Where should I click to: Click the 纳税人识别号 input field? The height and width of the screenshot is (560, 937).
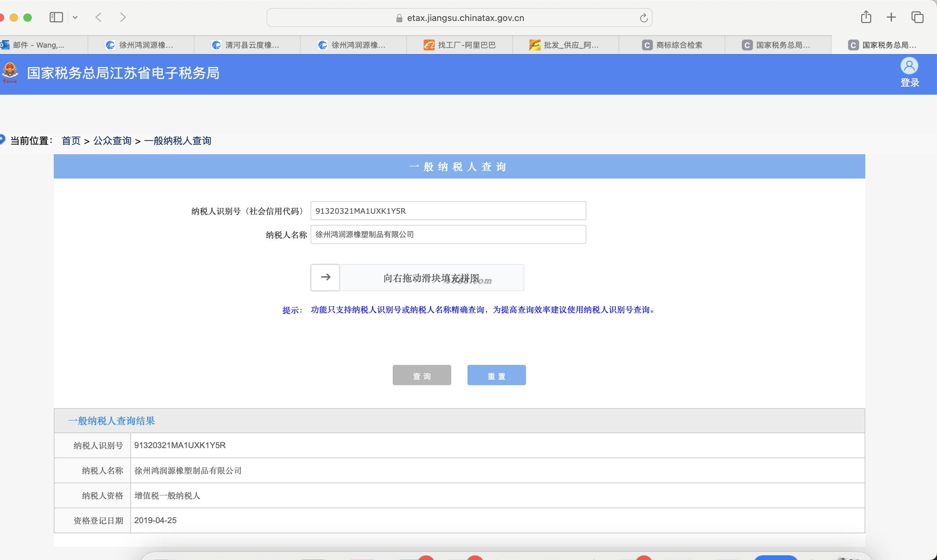click(448, 211)
